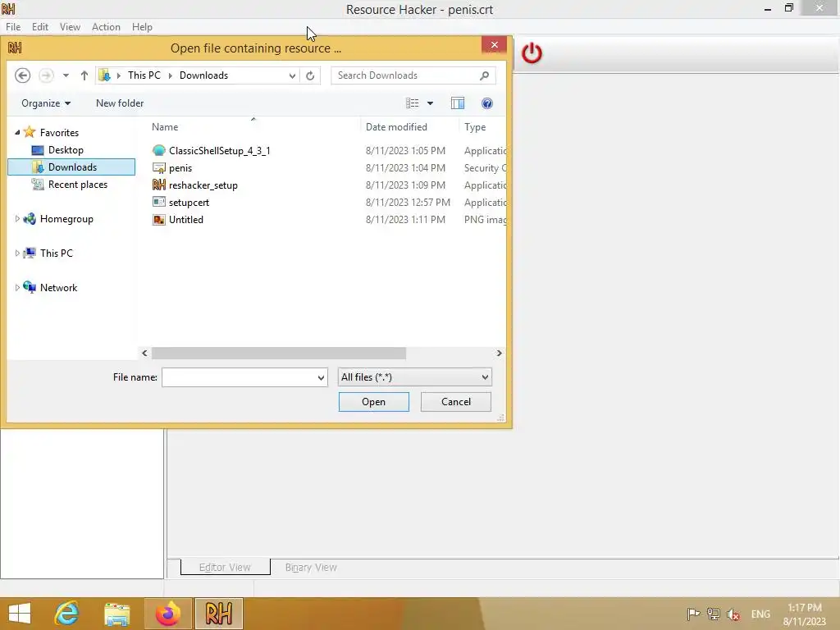Screen dimensions: 840x630
Task: Click the back navigation arrow in dialog
Action: coord(22,75)
